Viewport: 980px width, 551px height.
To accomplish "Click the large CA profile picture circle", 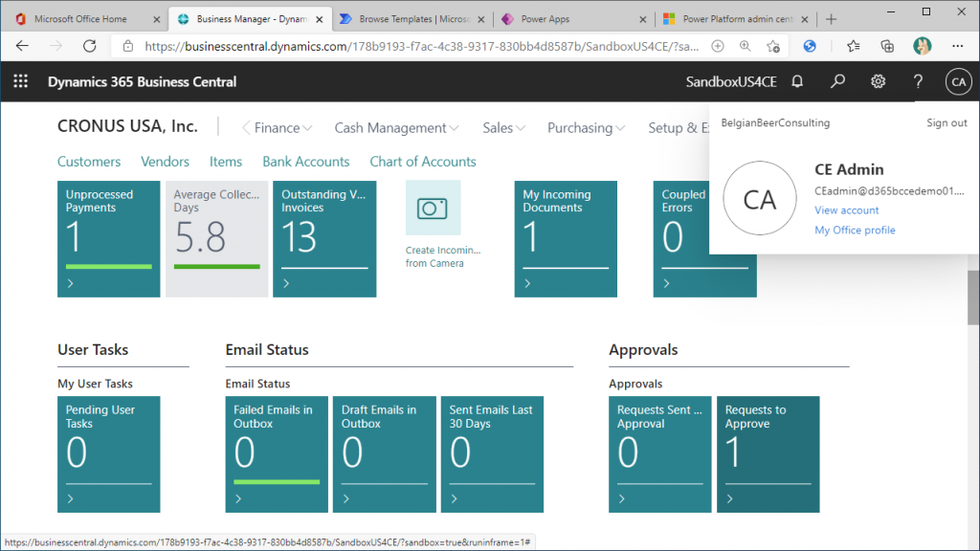I will (759, 198).
